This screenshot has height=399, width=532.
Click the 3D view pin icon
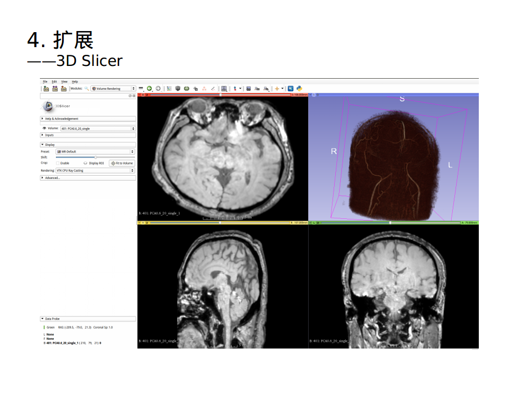[x=310, y=95]
